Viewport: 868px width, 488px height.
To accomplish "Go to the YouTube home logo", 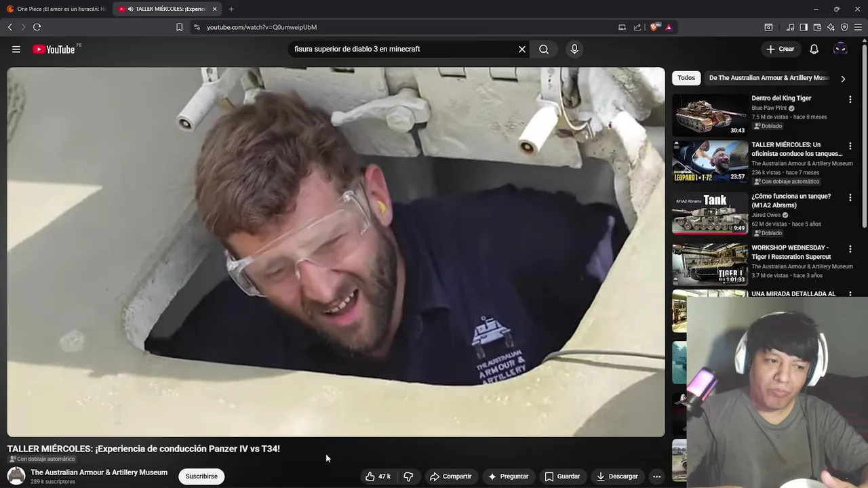I will 54,49.
